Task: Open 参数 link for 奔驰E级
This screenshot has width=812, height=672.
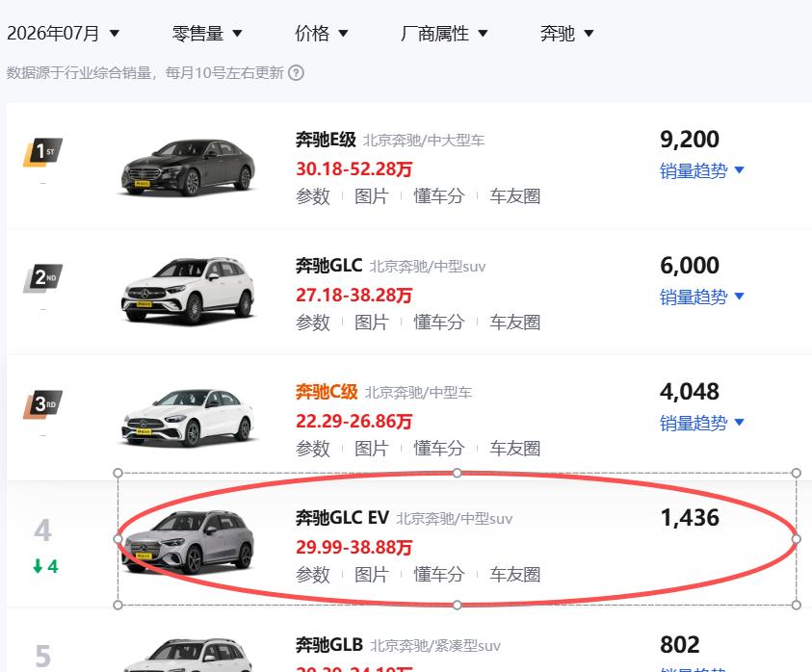Action: (313, 196)
